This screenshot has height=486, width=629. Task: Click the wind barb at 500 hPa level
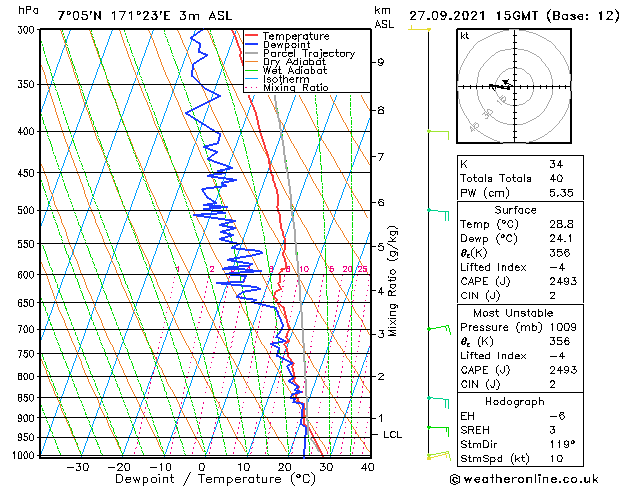(x=438, y=215)
